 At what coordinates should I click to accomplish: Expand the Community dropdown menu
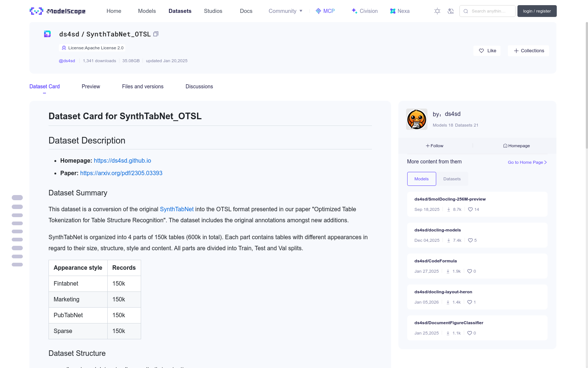click(286, 11)
